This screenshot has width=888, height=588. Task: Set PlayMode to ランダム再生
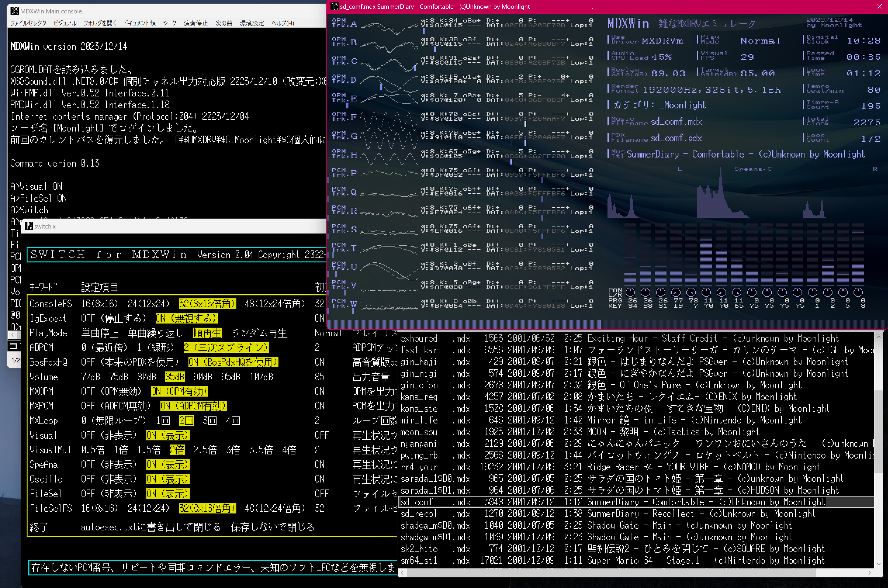click(x=259, y=333)
